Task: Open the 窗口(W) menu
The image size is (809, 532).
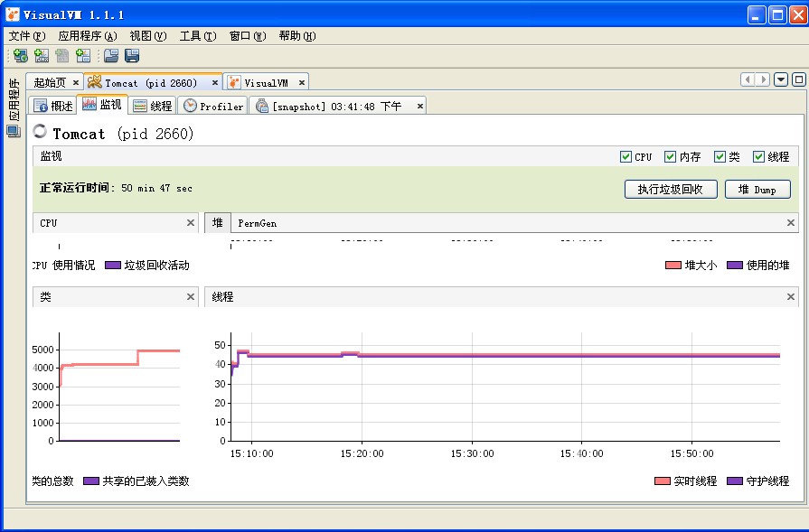Action: (248, 36)
